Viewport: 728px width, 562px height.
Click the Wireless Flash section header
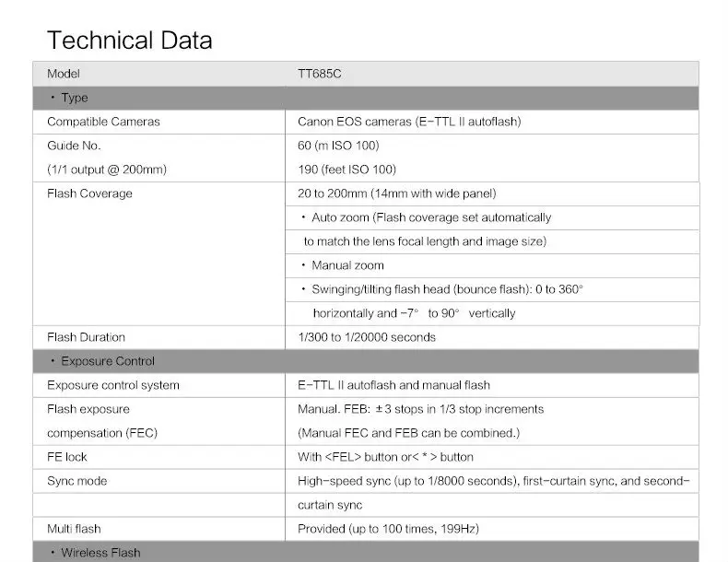click(100, 553)
